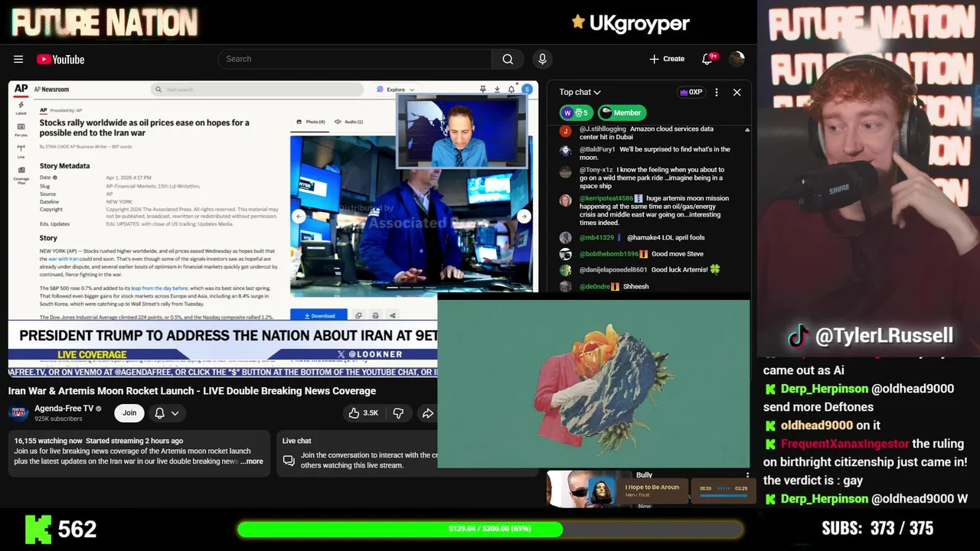
Task: Start voice search with the microphone icon
Action: tap(542, 59)
